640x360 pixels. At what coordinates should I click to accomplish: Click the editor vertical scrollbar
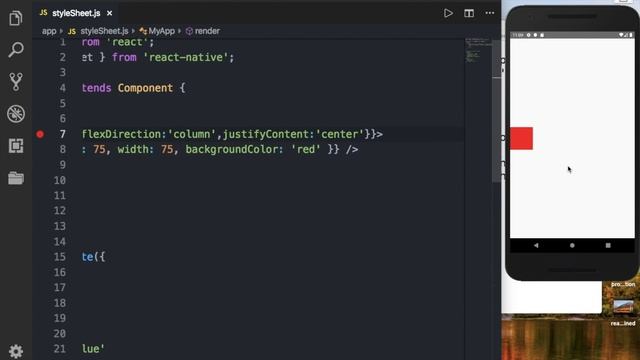[496, 110]
